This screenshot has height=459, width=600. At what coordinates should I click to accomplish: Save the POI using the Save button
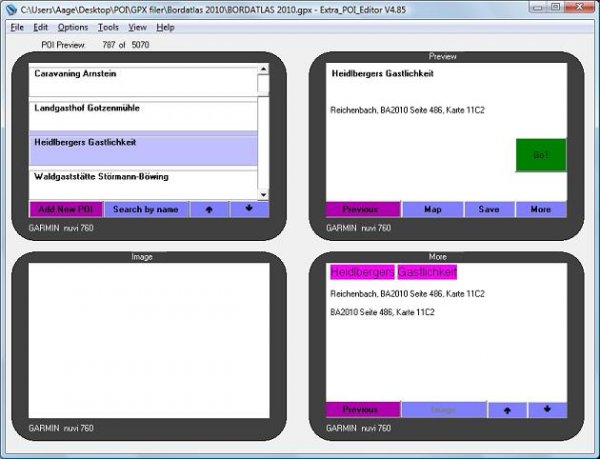coord(489,210)
